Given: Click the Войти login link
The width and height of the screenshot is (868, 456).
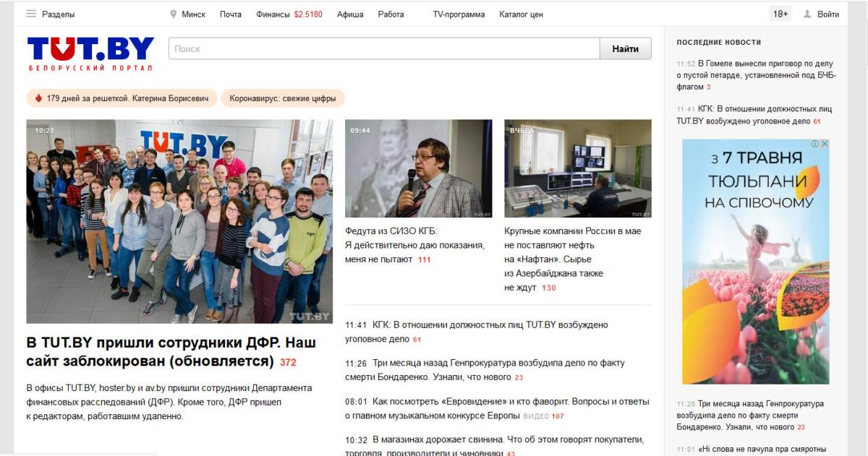Looking at the screenshot, I should 828,14.
